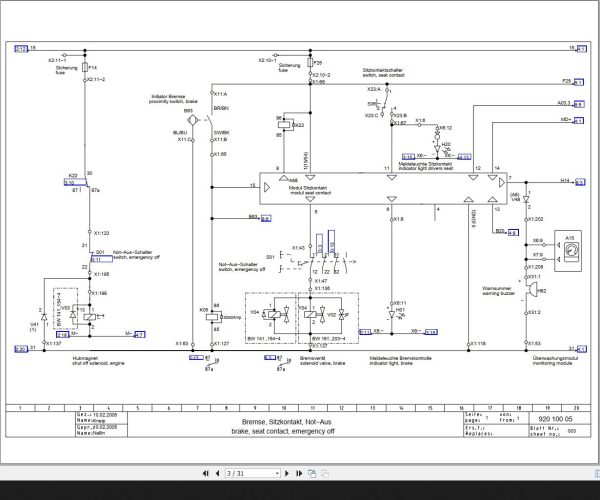The width and height of the screenshot is (600, 500).
Task: Open the K05 contact reference link below X1:63
Action: [196, 358]
